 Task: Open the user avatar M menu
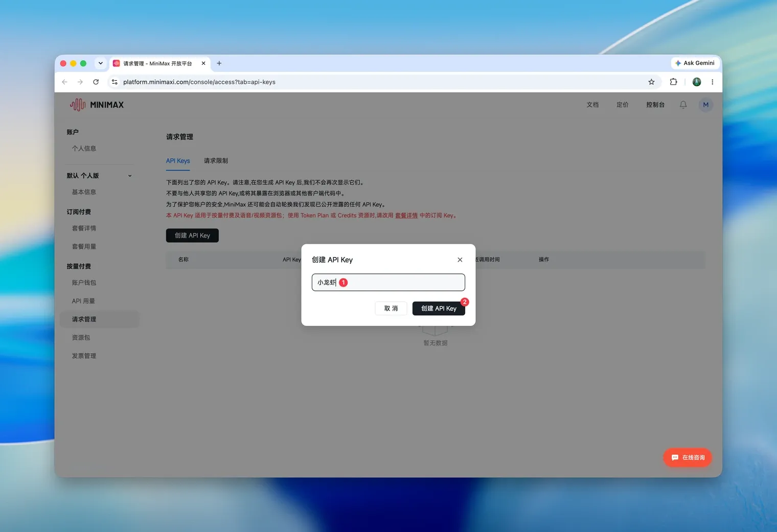(x=705, y=105)
